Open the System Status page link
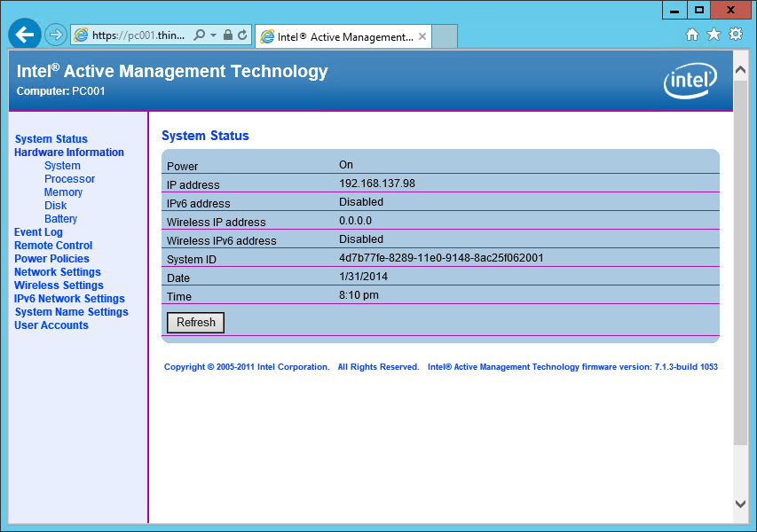 tap(51, 139)
